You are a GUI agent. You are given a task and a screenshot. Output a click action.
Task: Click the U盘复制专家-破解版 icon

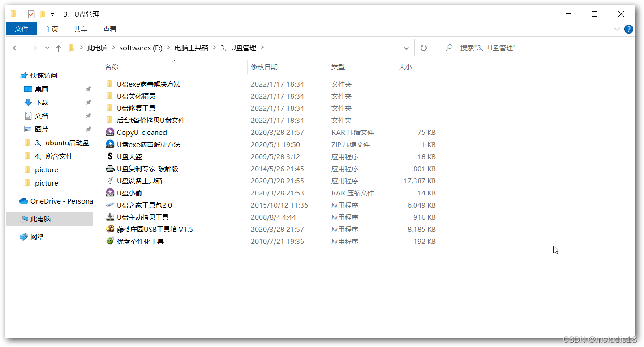(110, 169)
